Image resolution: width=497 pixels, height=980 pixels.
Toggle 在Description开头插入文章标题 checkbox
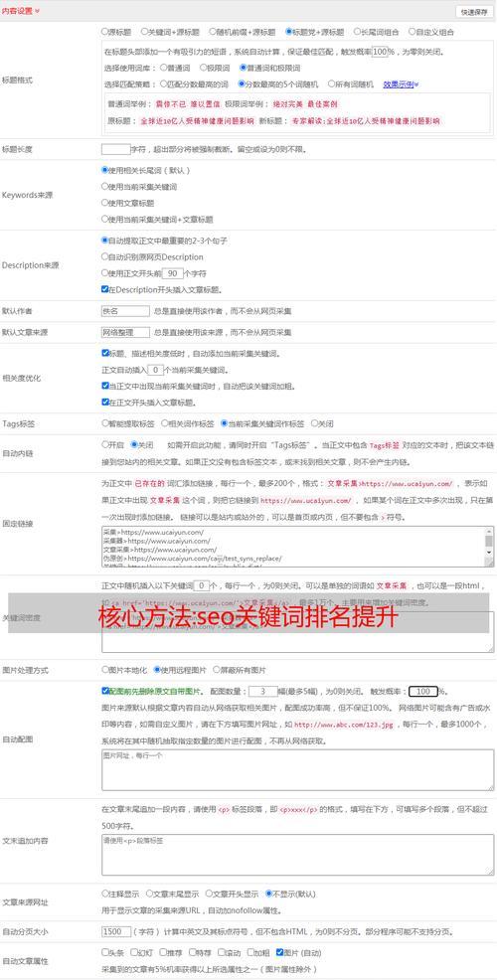tap(104, 289)
